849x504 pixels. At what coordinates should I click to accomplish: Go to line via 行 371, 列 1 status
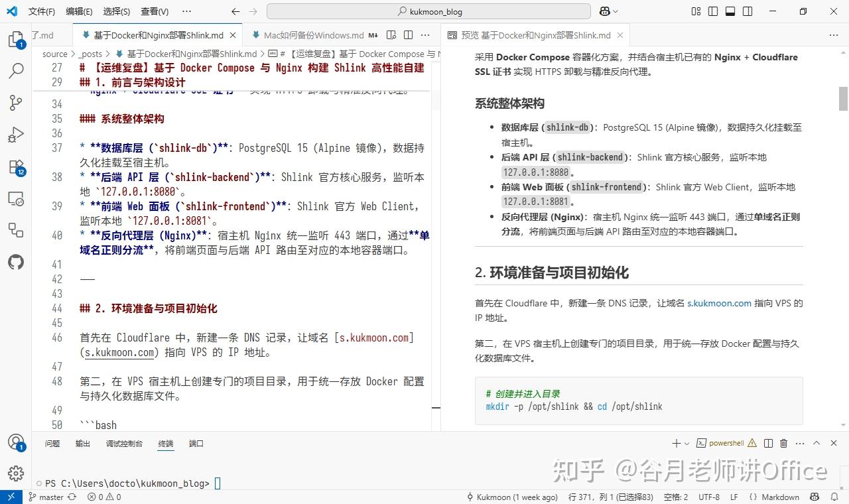tap(611, 497)
